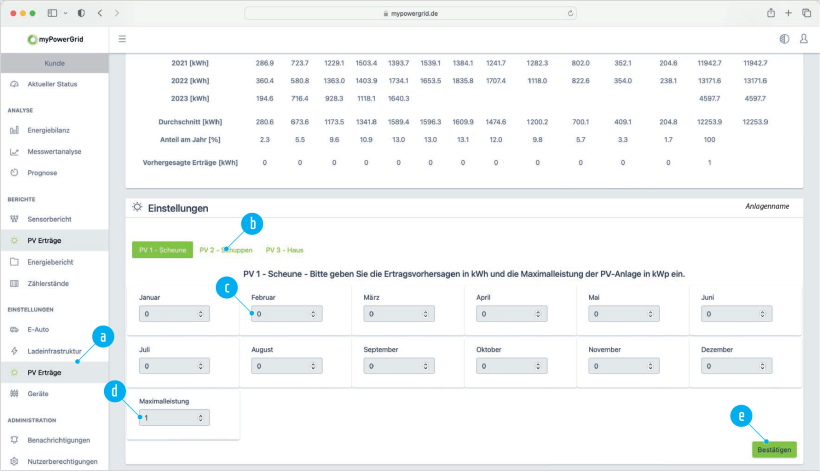The image size is (820, 471).
Task: Adjust the Maximalleistung stepper arrows
Action: click(x=201, y=417)
